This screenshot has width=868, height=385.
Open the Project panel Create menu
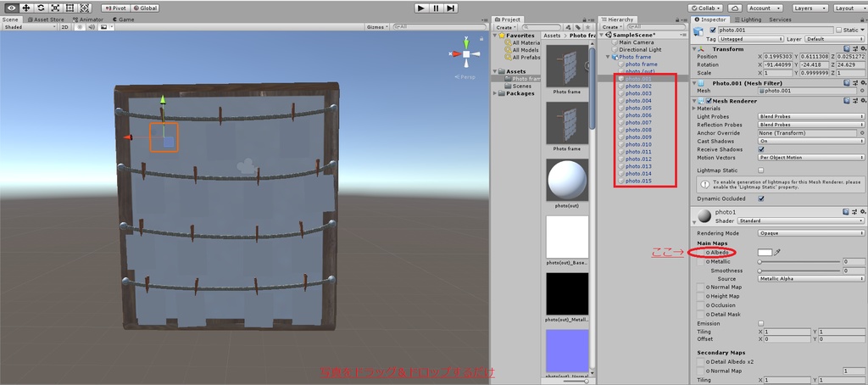505,26
